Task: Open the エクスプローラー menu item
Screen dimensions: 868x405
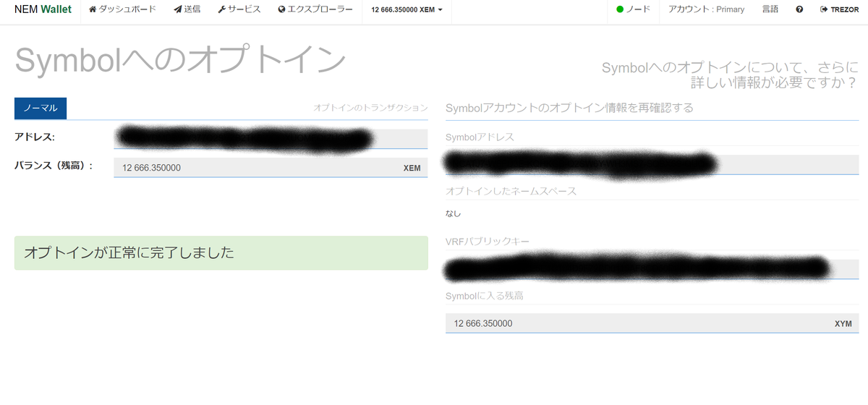Action: (315, 9)
